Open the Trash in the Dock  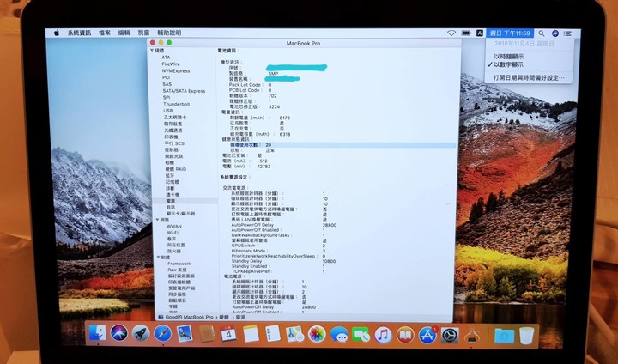click(526, 336)
